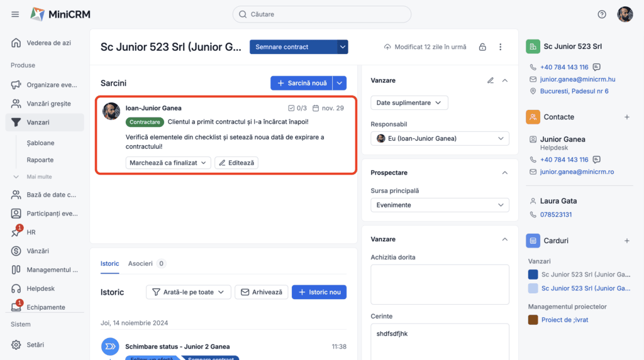Image resolution: width=644 pixels, height=360 pixels.
Task: Click the Semnare contract status button
Action: click(x=294, y=46)
